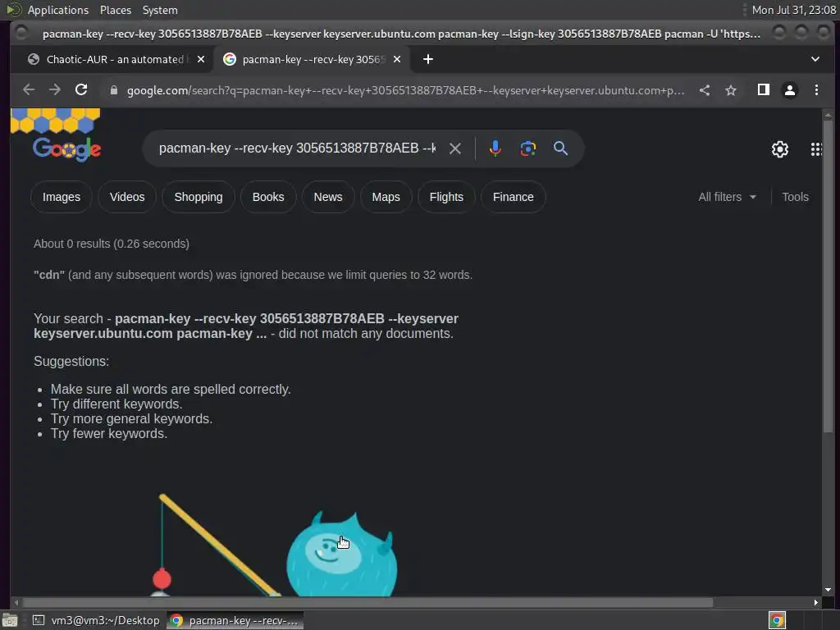Close the Chaotic-AUR tab

click(201, 59)
